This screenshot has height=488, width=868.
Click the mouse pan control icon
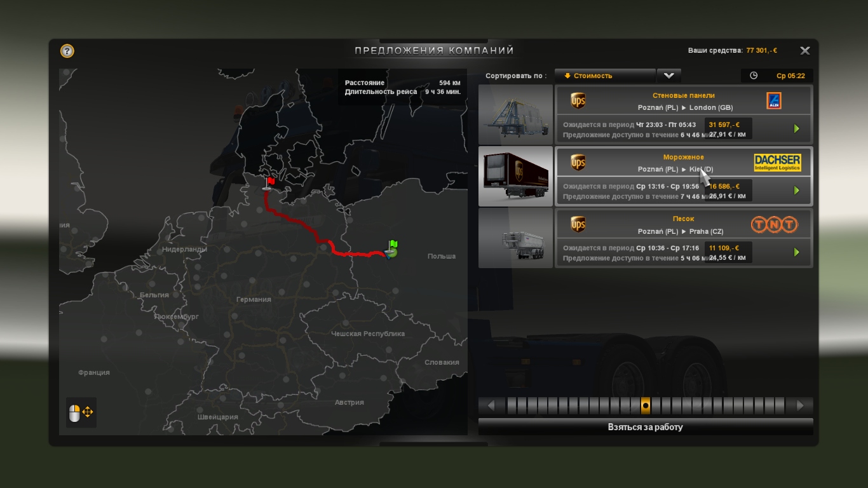tap(81, 412)
